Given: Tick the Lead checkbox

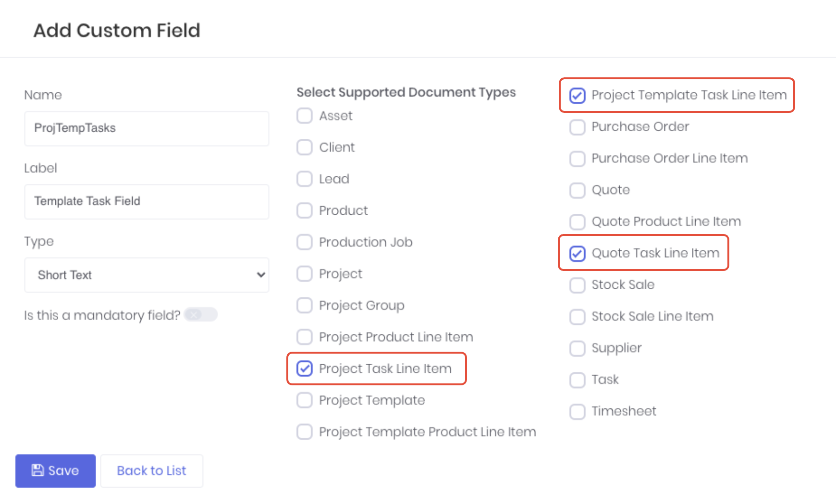Looking at the screenshot, I should point(305,179).
